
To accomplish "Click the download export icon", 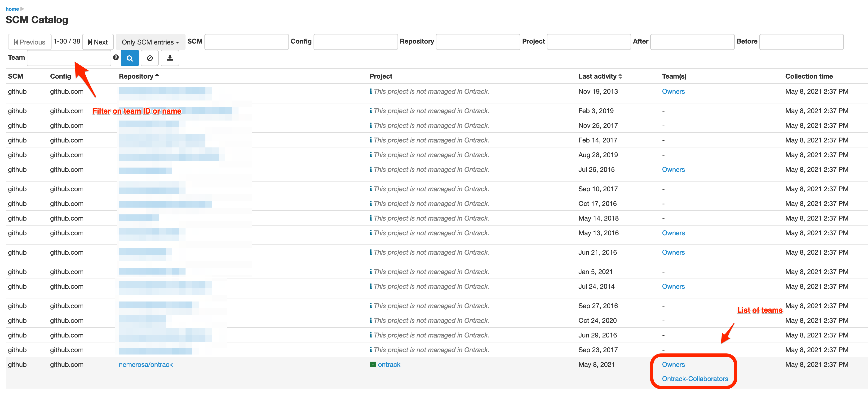I will pyautogui.click(x=170, y=58).
